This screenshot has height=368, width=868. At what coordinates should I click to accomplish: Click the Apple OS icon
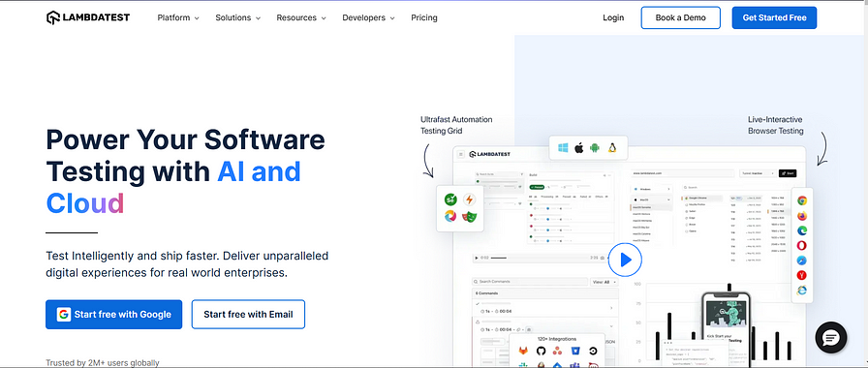point(579,148)
